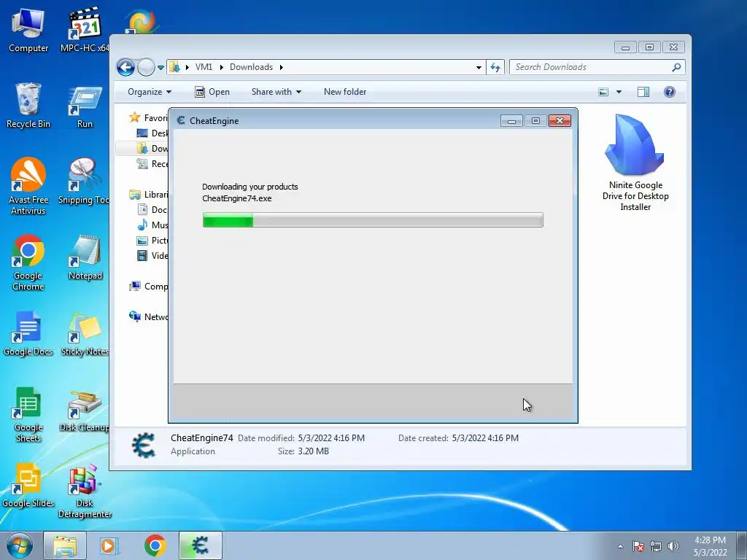Screen dimensions: 747x560
Task: Click the Show desktop button
Action: pos(742,545)
